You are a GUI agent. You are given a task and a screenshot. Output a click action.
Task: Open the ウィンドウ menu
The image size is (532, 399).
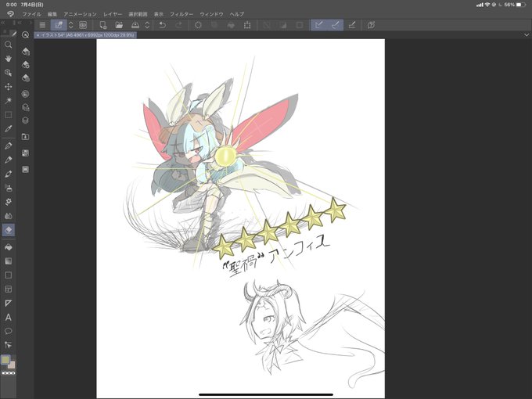click(211, 14)
